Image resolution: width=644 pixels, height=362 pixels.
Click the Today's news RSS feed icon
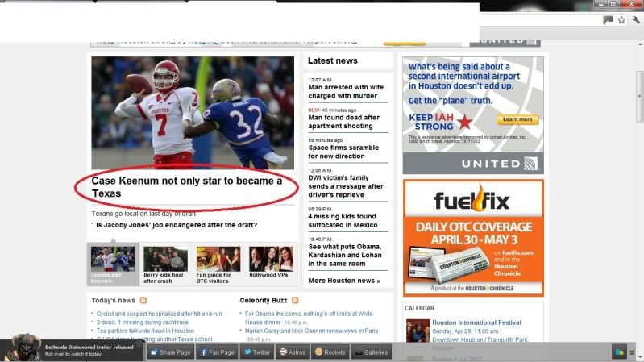pos(143,301)
